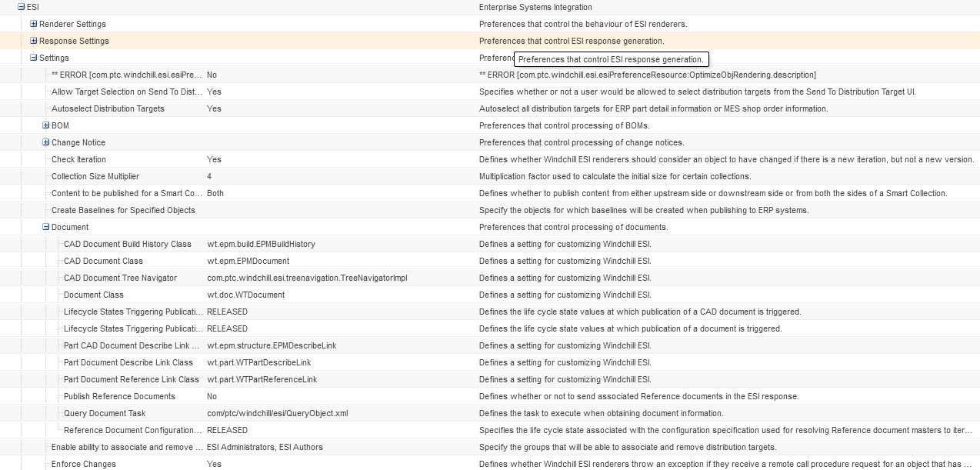Screen dimensions: 980x470
Task: Click the Response Settings description tooltip
Action: click(x=612, y=59)
